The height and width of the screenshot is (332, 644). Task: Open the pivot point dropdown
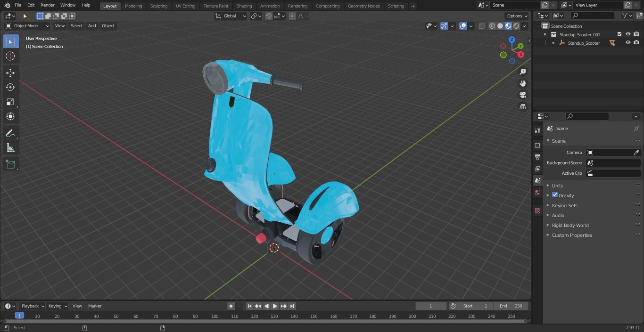tap(256, 16)
